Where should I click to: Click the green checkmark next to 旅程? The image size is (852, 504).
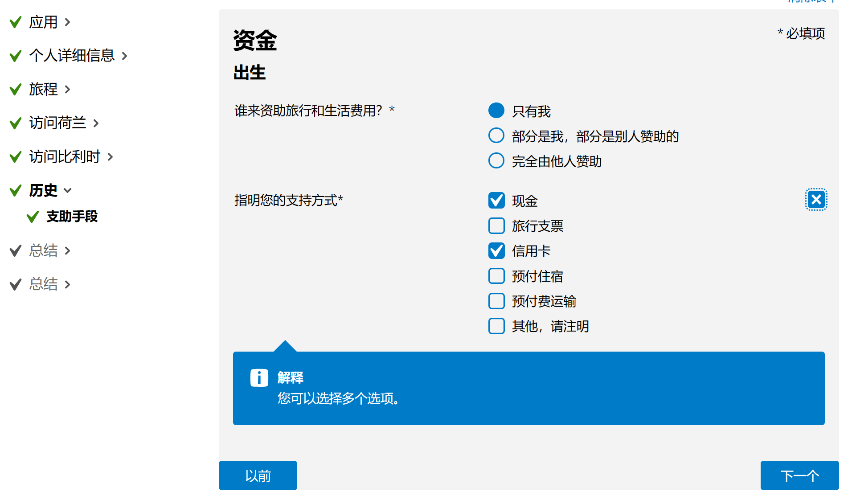[16, 89]
